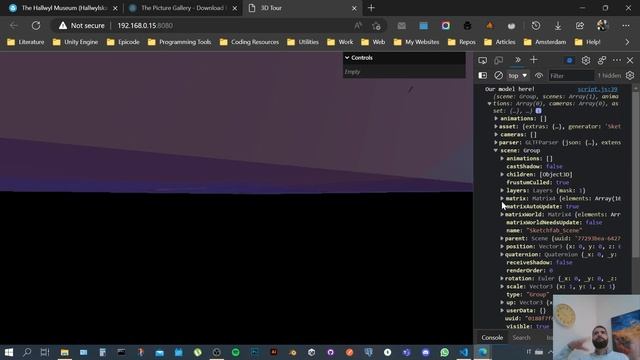The height and width of the screenshot is (360, 640).
Task: Expand the parser GLTFParser property
Action: point(496,142)
